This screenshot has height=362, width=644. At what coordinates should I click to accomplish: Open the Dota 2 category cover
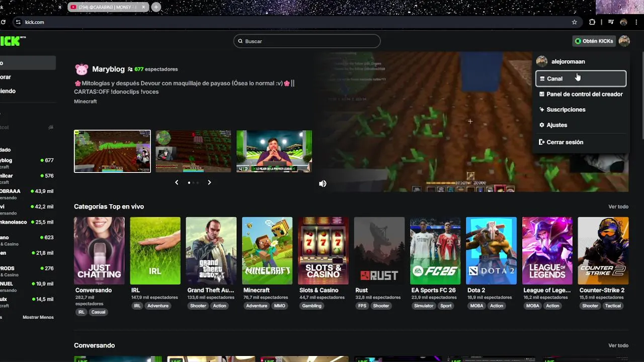(491, 251)
